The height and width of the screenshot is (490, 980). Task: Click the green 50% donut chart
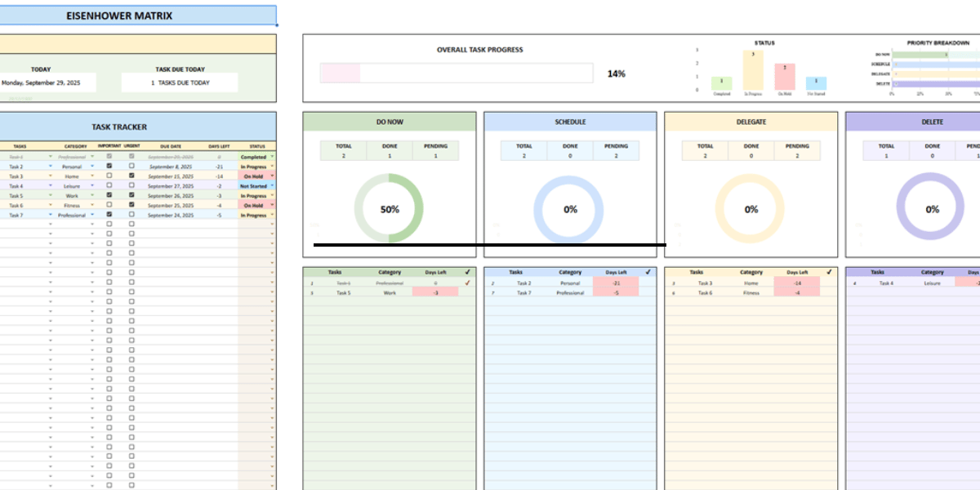390,209
